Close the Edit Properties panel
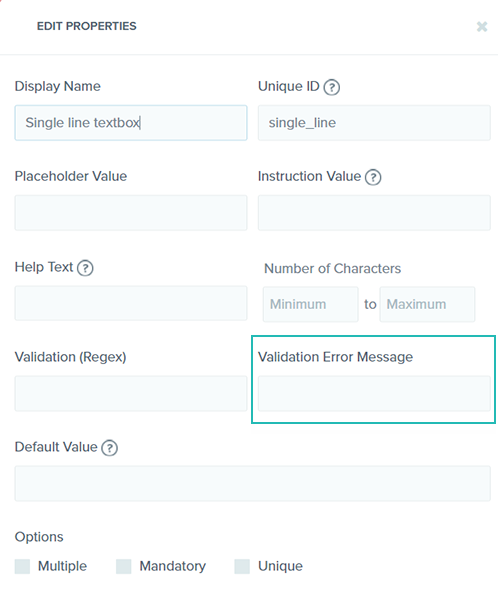This screenshot has height=616, width=498. pos(482,26)
